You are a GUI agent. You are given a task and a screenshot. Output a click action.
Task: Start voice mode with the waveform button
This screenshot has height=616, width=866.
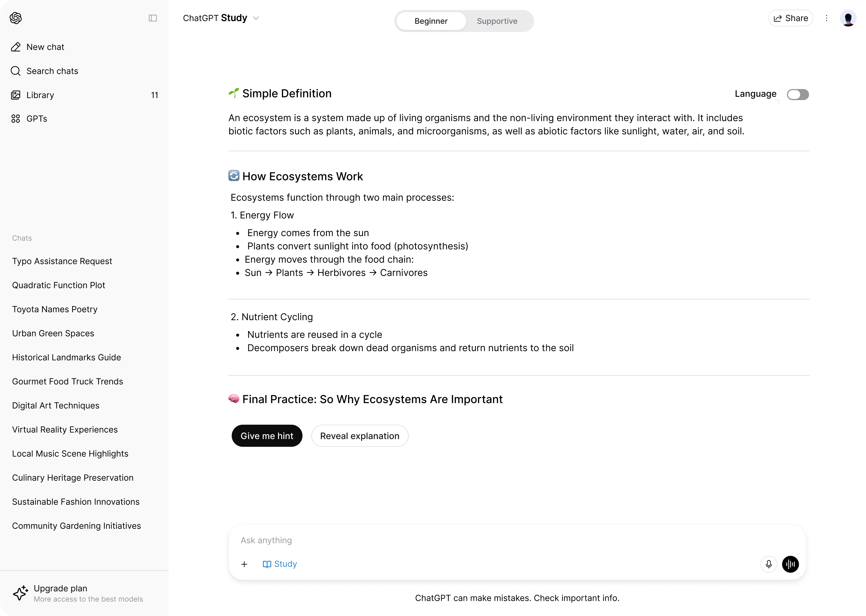(x=791, y=564)
